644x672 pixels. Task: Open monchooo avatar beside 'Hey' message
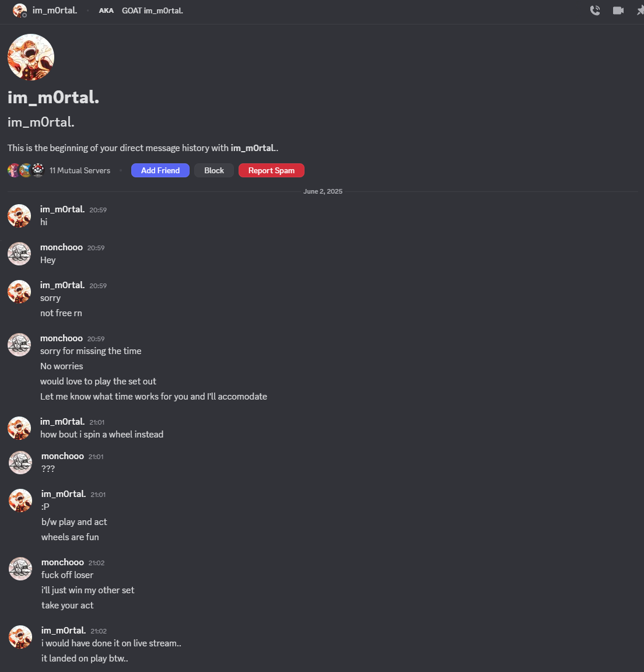coord(19,254)
